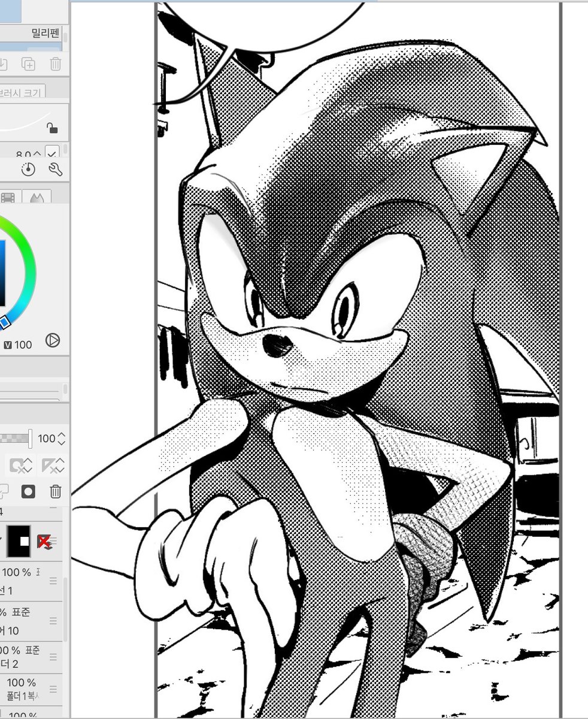The height and width of the screenshot is (719, 588).
Task: Adjust brush size 8.0 stepper arrows
Action: (x=38, y=154)
